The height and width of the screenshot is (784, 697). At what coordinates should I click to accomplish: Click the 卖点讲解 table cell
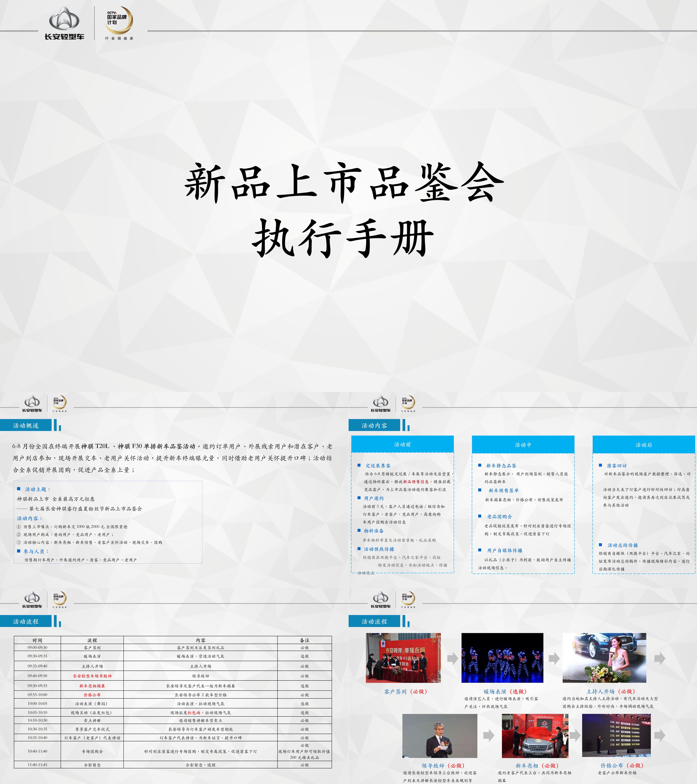(92, 721)
